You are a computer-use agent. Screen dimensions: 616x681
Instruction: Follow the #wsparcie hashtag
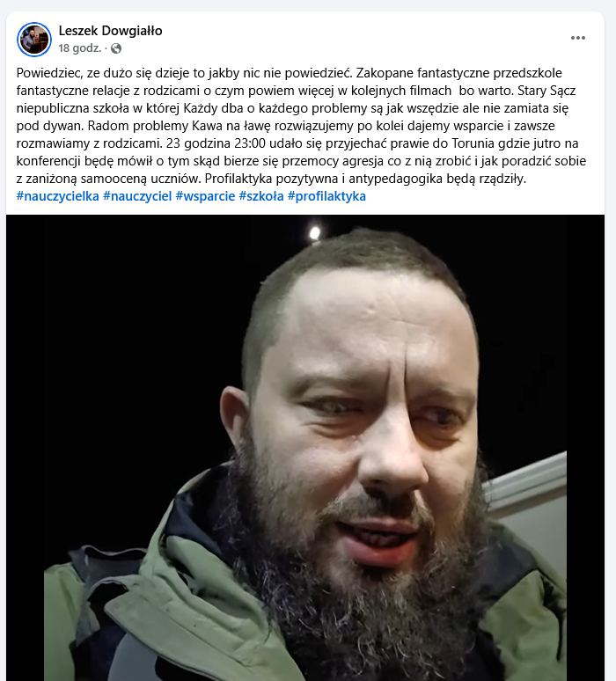click(x=205, y=196)
